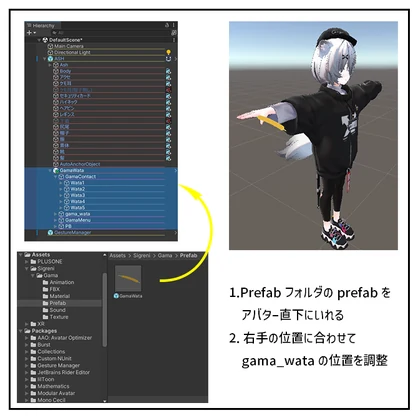
Task: Open the Hierarchy panel three-dot menu
Action: (x=173, y=25)
